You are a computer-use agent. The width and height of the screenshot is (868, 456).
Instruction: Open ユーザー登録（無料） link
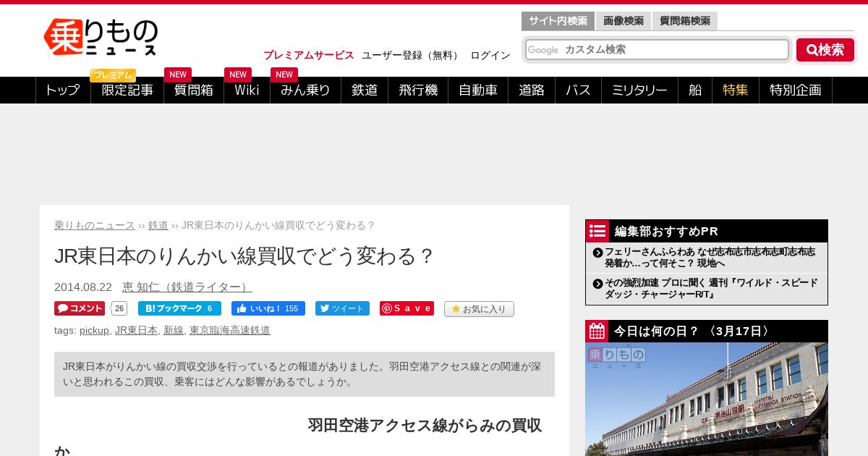pyautogui.click(x=412, y=55)
